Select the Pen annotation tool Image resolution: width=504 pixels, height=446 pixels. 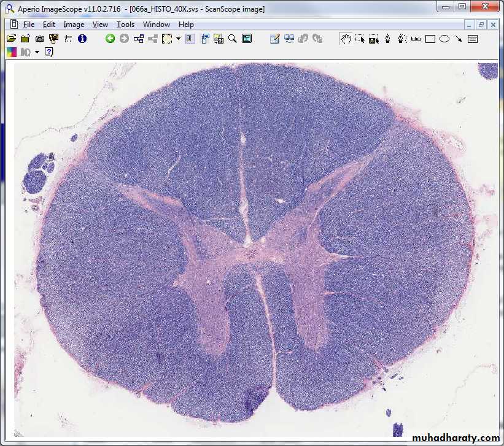point(388,39)
